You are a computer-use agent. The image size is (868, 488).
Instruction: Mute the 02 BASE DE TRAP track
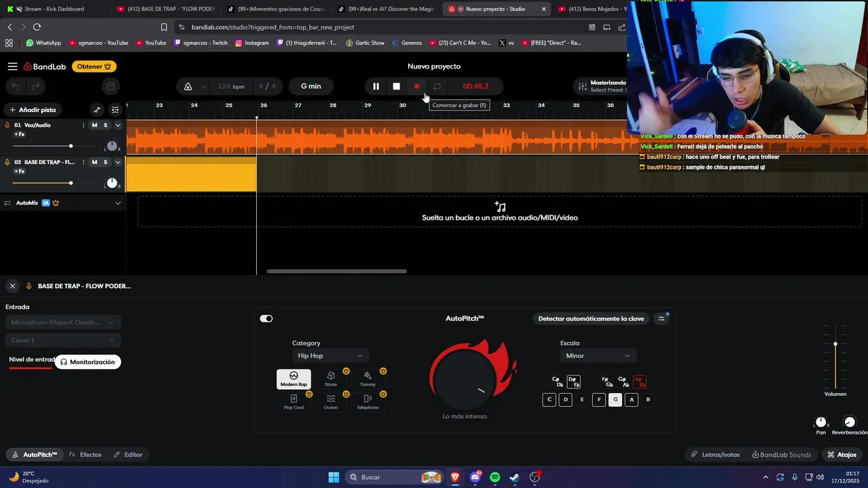tap(94, 163)
